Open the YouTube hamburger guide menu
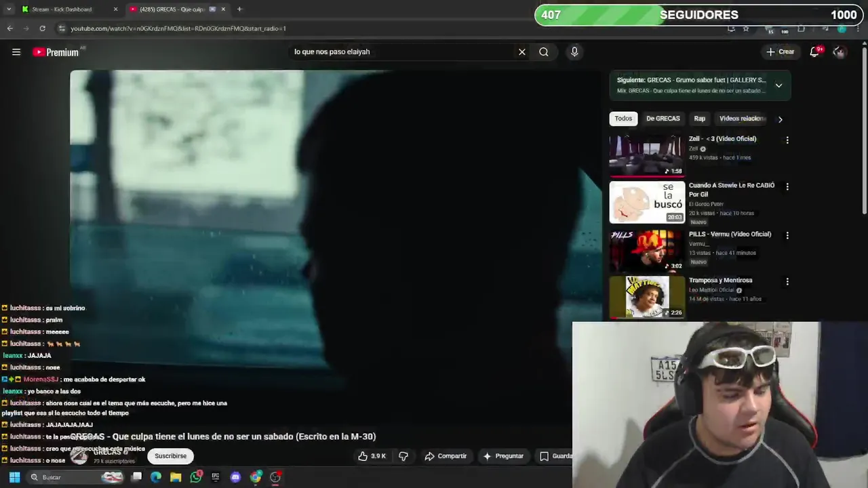868x488 pixels. pyautogui.click(x=16, y=52)
